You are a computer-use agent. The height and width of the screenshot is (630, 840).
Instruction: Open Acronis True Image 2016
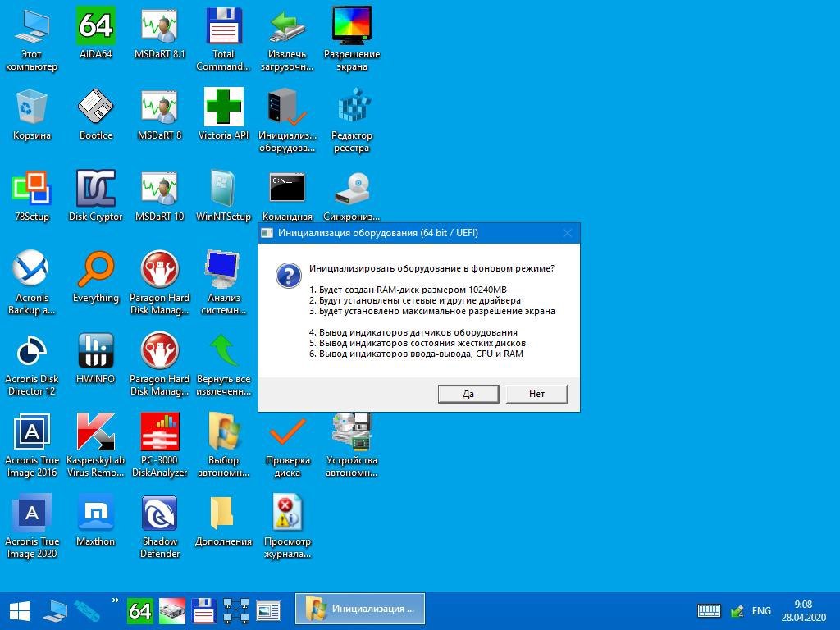pyautogui.click(x=32, y=445)
